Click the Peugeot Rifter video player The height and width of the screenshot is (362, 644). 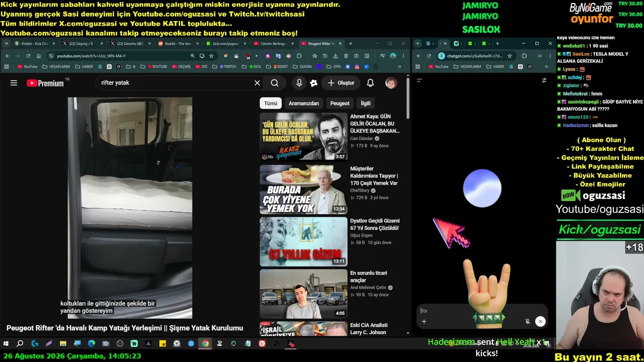point(130,208)
